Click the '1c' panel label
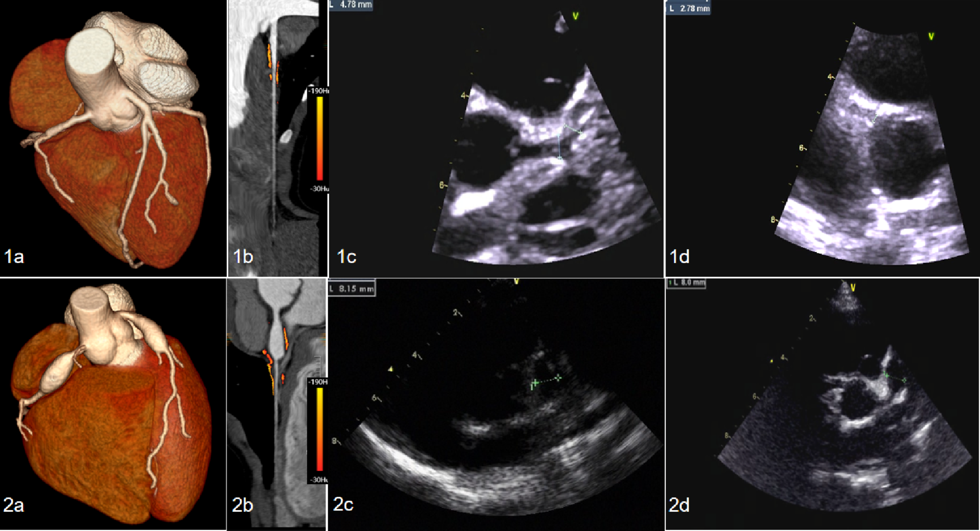 [346, 256]
